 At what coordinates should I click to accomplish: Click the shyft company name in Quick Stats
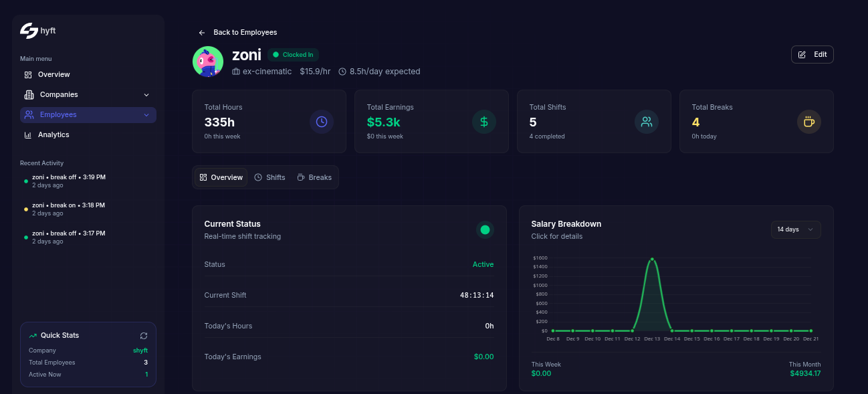(140, 351)
